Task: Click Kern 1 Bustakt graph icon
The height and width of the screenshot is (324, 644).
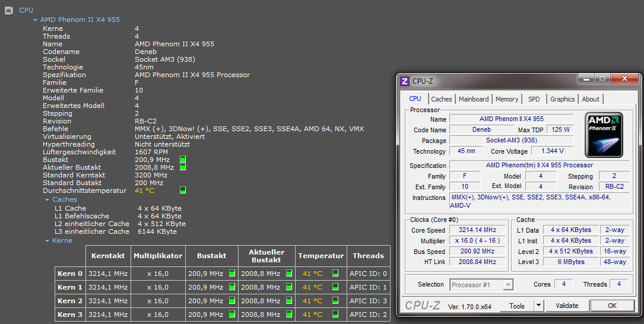Action: pyautogui.click(x=232, y=287)
